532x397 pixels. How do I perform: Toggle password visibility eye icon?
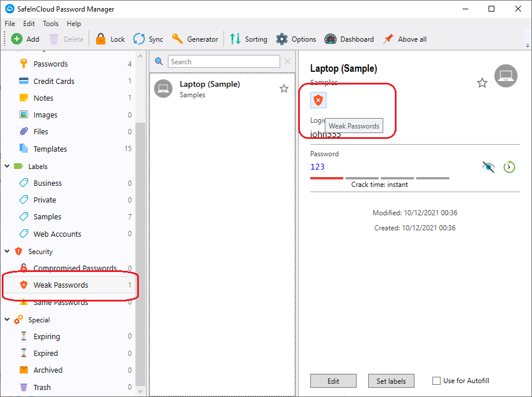pyautogui.click(x=488, y=167)
